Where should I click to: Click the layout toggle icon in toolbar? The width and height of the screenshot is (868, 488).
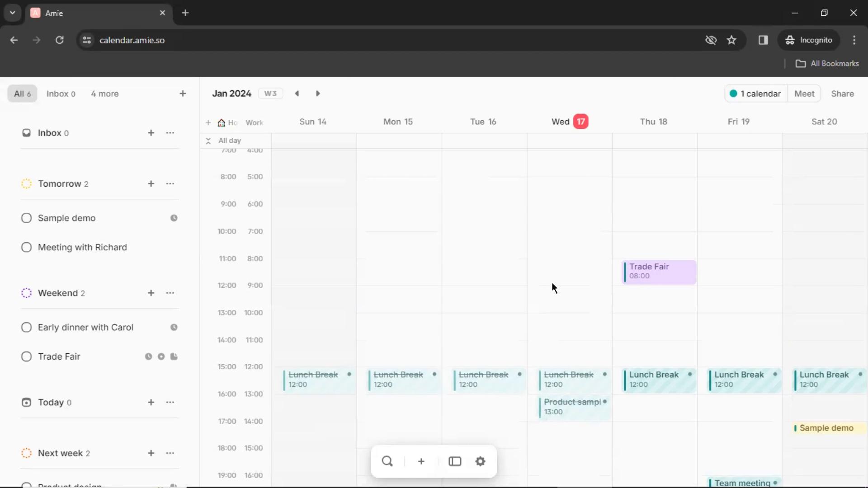coord(454,461)
